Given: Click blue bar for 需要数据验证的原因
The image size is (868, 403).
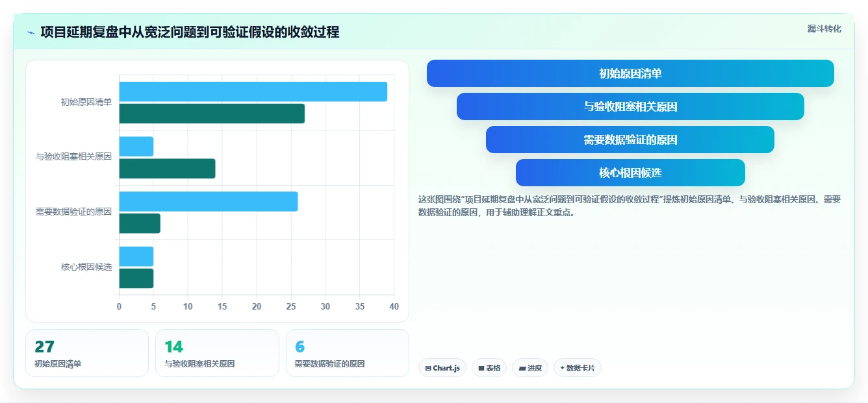Looking at the screenshot, I should tap(208, 201).
